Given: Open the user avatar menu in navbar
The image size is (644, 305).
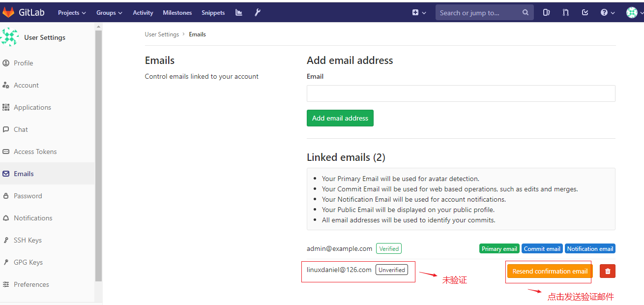Looking at the screenshot, I should [x=635, y=13].
